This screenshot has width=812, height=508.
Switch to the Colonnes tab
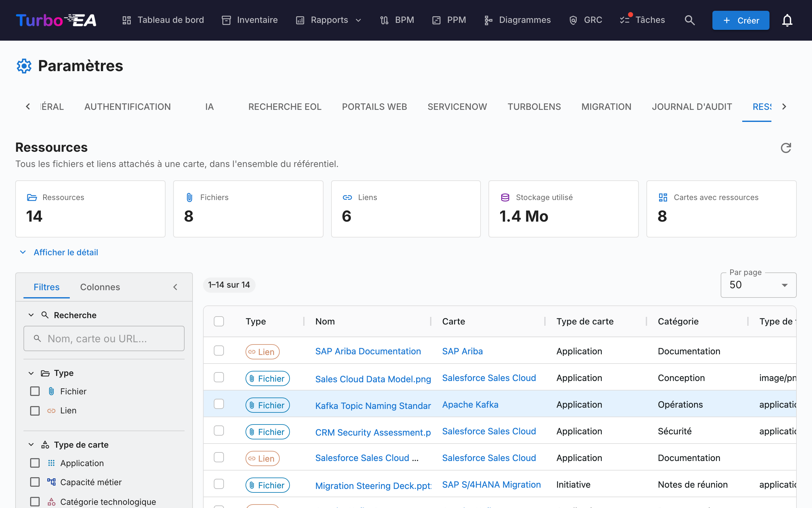coord(100,287)
